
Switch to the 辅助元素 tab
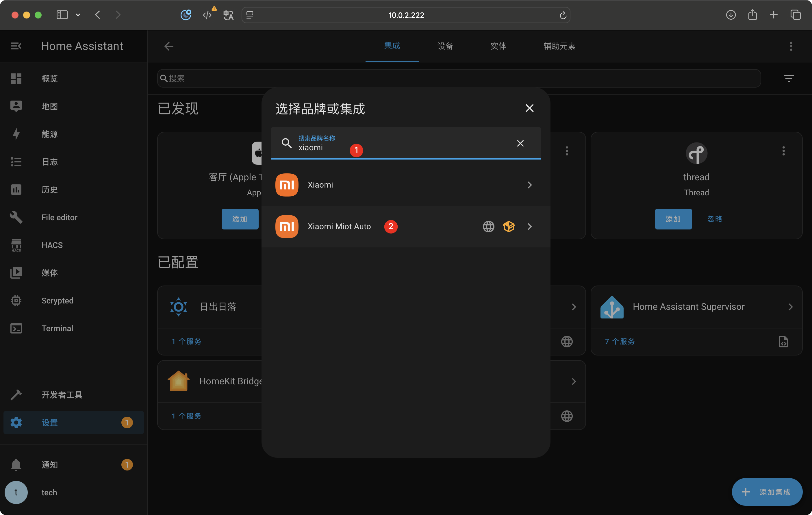point(559,46)
